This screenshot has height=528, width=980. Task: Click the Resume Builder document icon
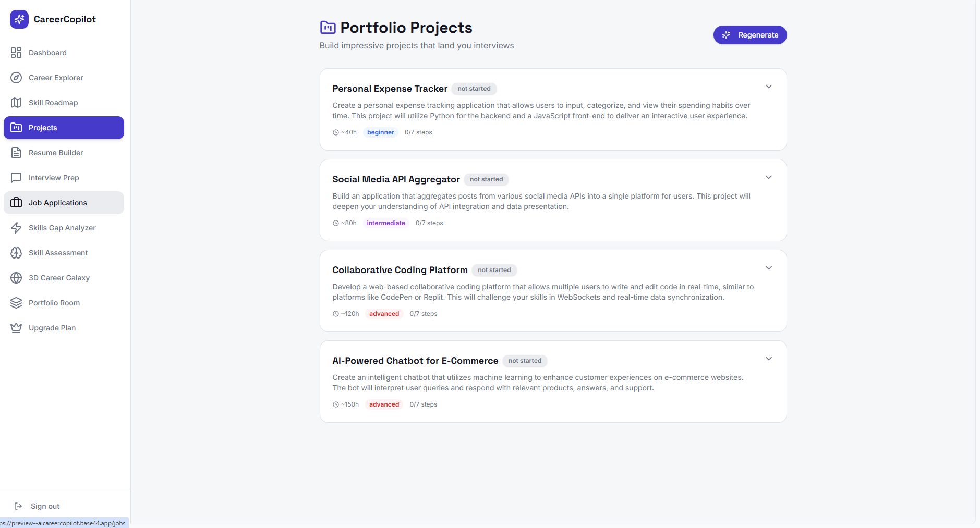(16, 153)
